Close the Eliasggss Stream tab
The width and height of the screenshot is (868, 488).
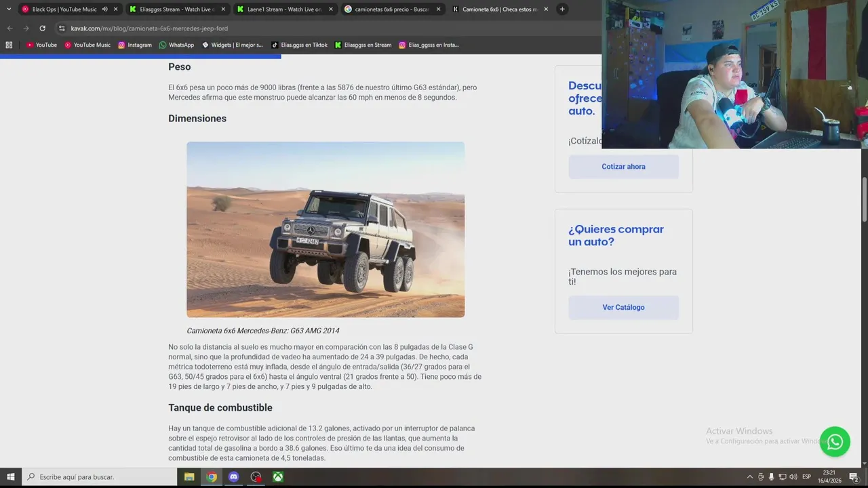223,9
